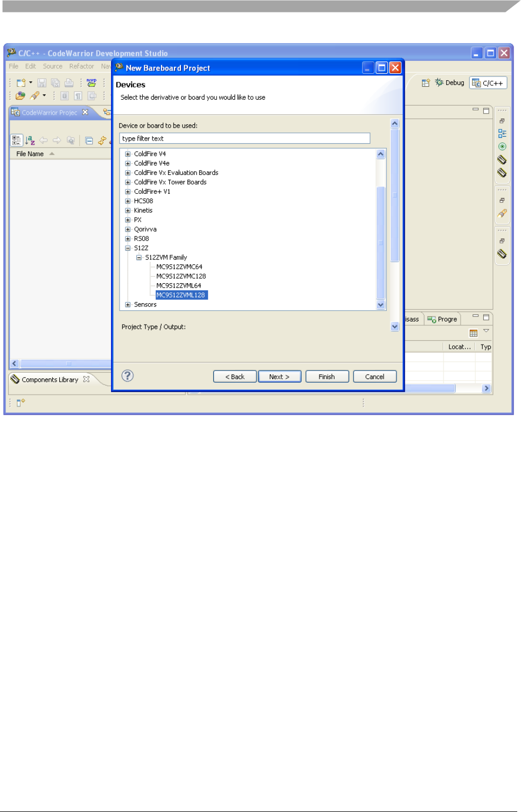The image size is (521, 812).
Task: Expand ColdFire Vx Evaluation Boards node
Action: point(128,173)
